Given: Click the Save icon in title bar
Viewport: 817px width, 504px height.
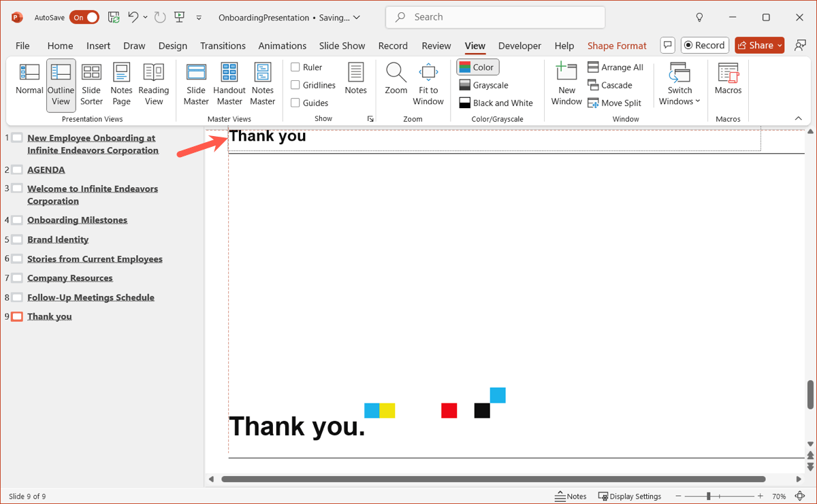Looking at the screenshot, I should point(114,18).
